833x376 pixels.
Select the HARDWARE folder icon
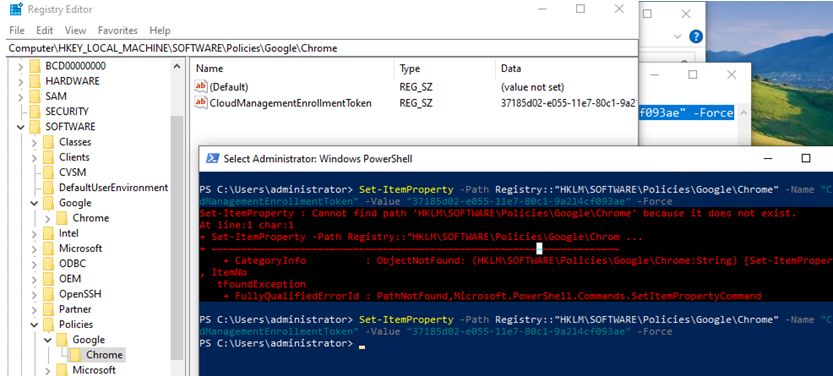click(x=35, y=81)
